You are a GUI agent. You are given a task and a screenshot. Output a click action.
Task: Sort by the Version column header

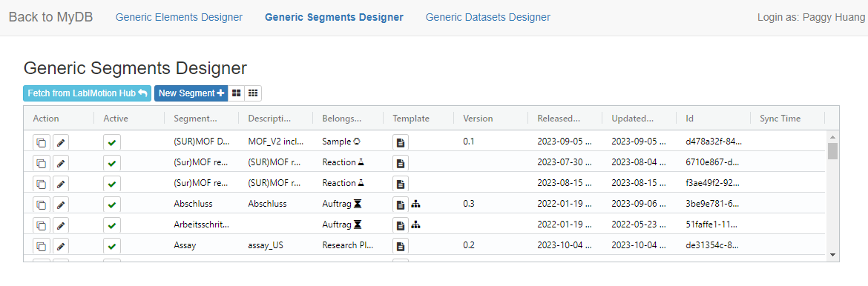[478, 119]
